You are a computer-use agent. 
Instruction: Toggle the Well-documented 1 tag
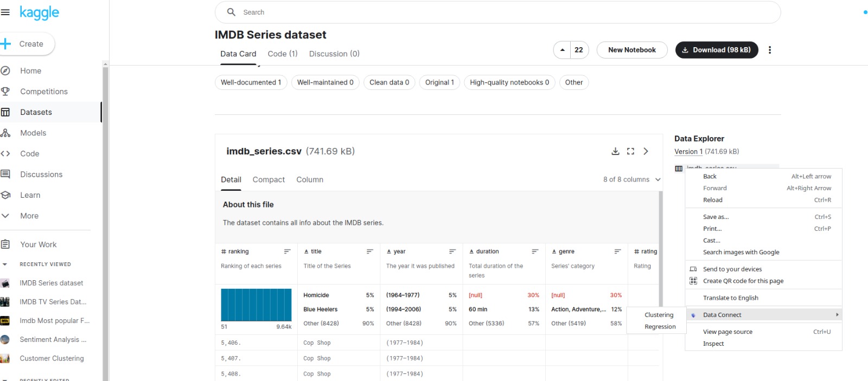click(251, 82)
